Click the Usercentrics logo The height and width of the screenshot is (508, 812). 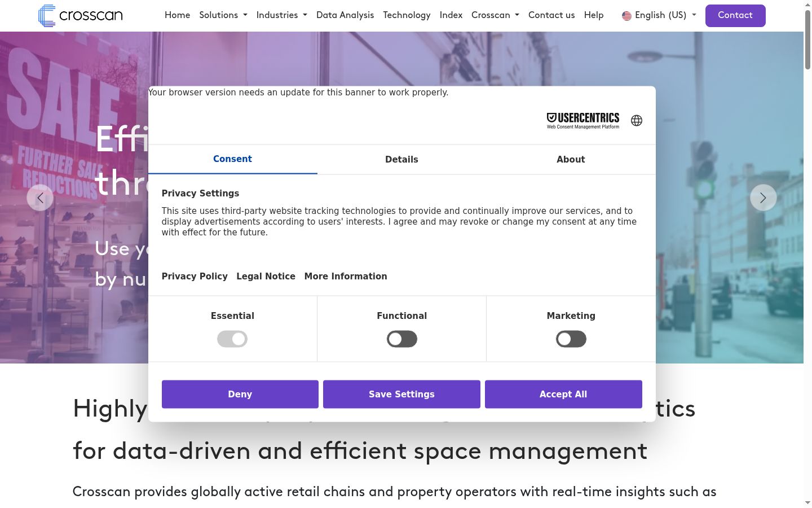click(583, 121)
